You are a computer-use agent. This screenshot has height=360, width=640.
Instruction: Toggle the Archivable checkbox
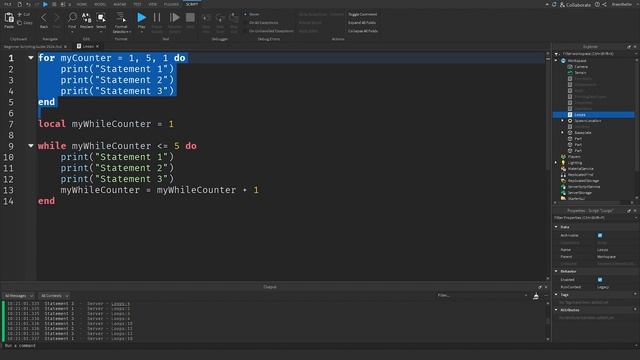[x=600, y=236]
